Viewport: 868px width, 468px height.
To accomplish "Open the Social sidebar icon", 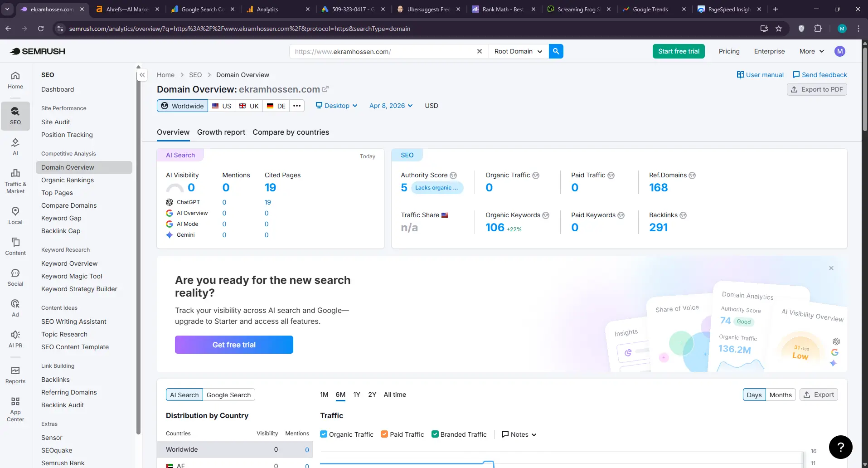I will [15, 277].
